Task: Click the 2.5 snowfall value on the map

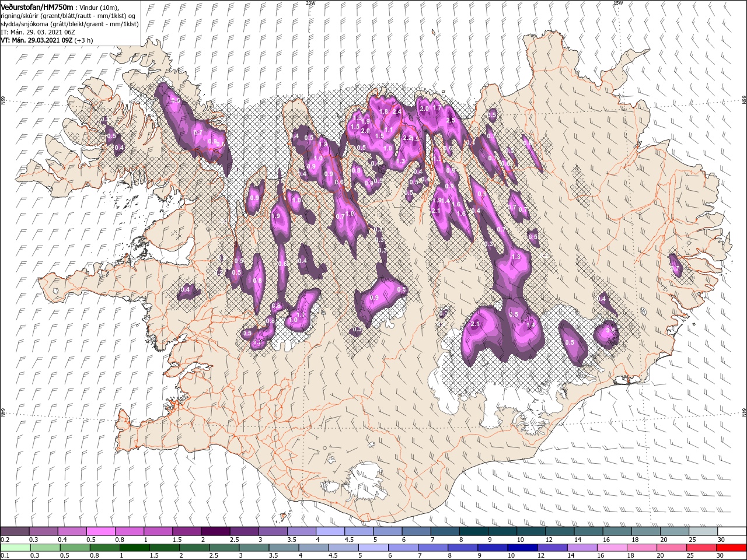Action: 450,120
